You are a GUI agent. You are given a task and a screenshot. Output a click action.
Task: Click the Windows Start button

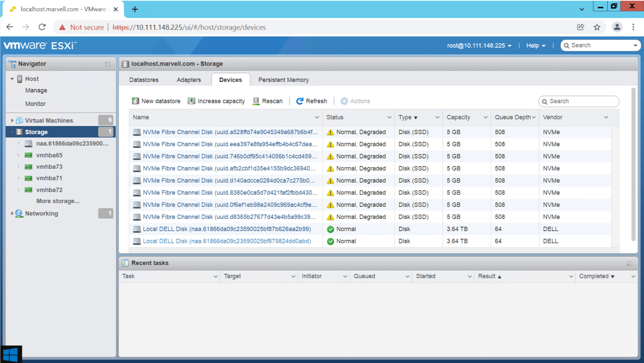click(11, 354)
